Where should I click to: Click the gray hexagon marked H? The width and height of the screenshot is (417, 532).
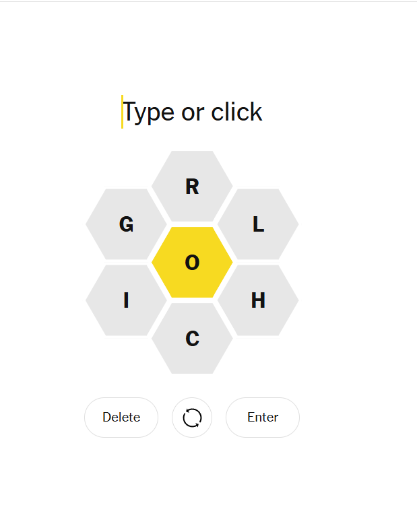tap(258, 300)
